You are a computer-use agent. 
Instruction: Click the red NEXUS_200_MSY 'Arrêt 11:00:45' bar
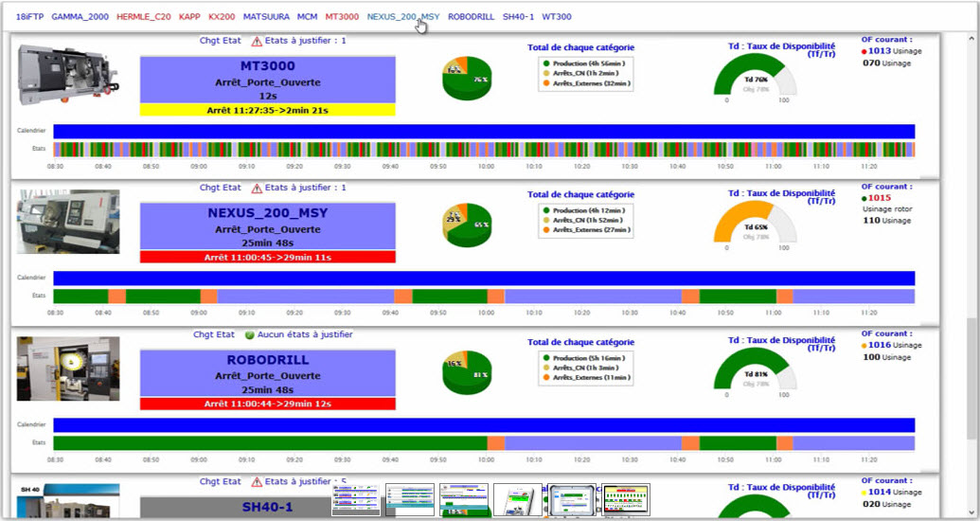click(267, 257)
